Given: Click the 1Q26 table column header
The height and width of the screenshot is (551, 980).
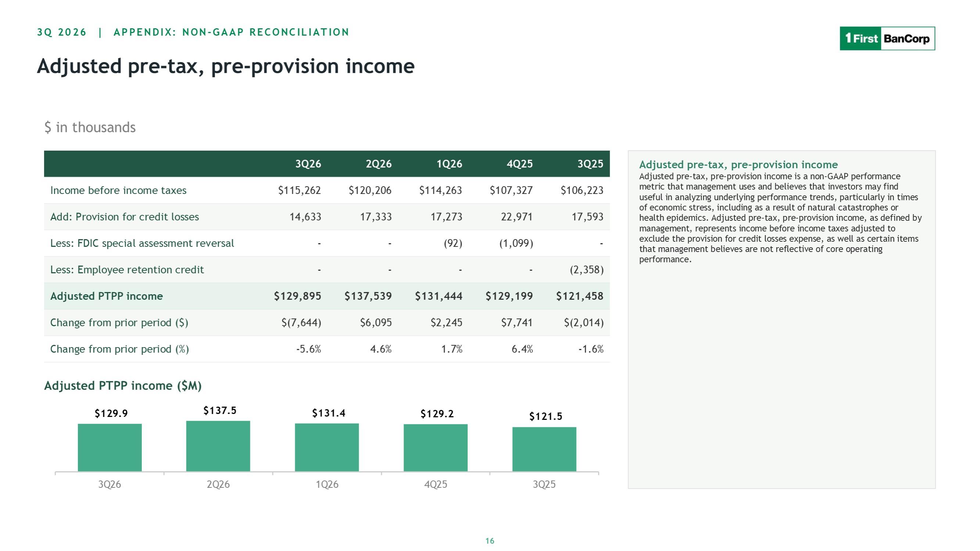Looking at the screenshot, I should (x=449, y=164).
